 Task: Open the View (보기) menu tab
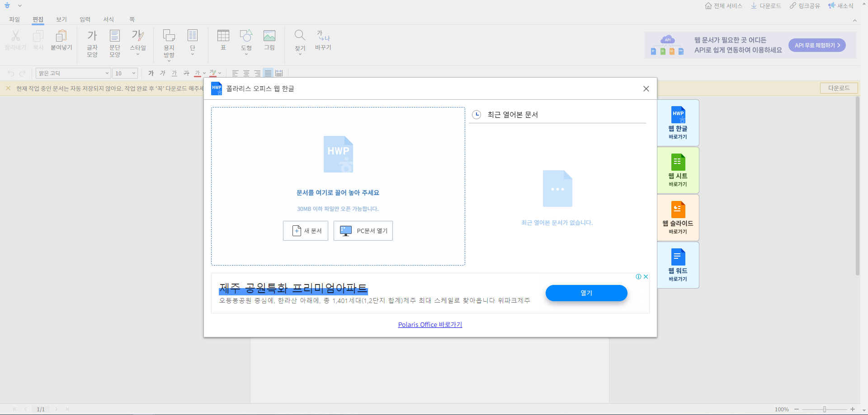click(61, 19)
